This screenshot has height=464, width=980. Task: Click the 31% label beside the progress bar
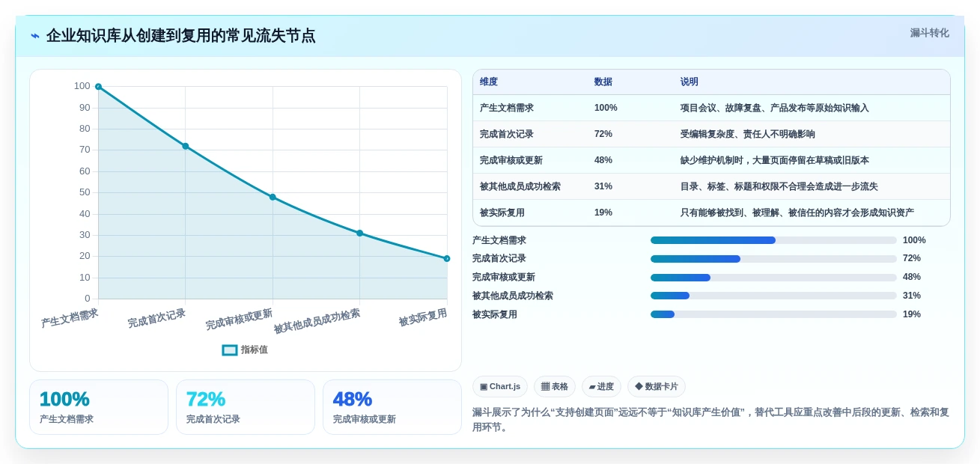912,296
